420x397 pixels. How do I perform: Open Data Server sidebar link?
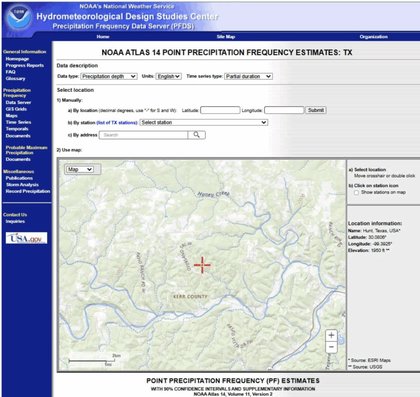point(18,102)
